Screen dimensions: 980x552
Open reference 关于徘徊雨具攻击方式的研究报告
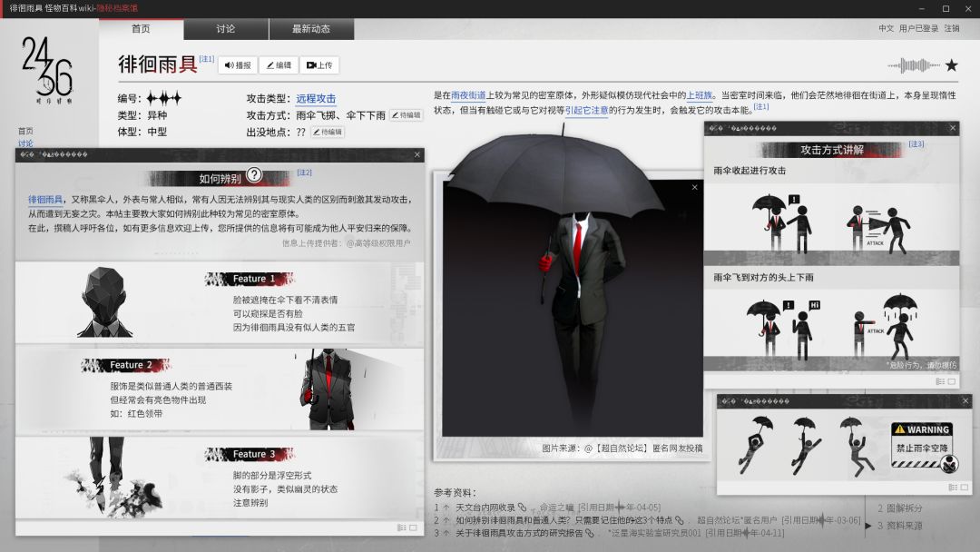[519, 533]
